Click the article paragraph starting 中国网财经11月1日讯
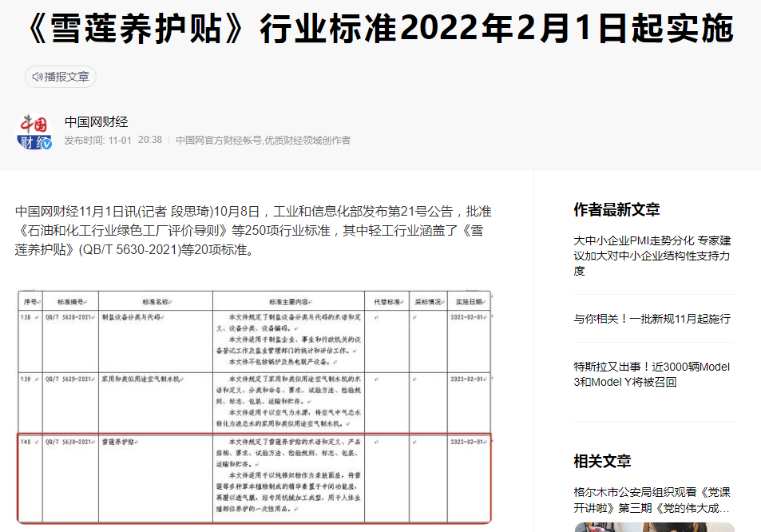 tap(253, 231)
